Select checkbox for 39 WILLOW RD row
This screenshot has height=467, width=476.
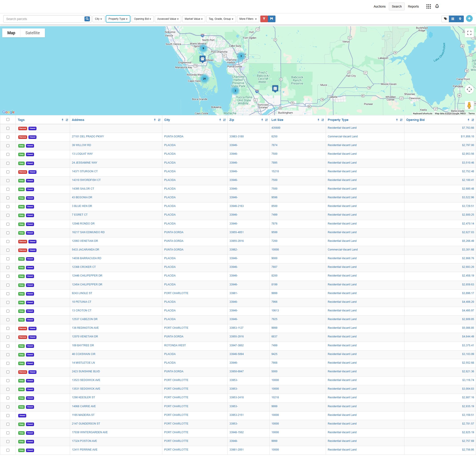tap(8, 146)
